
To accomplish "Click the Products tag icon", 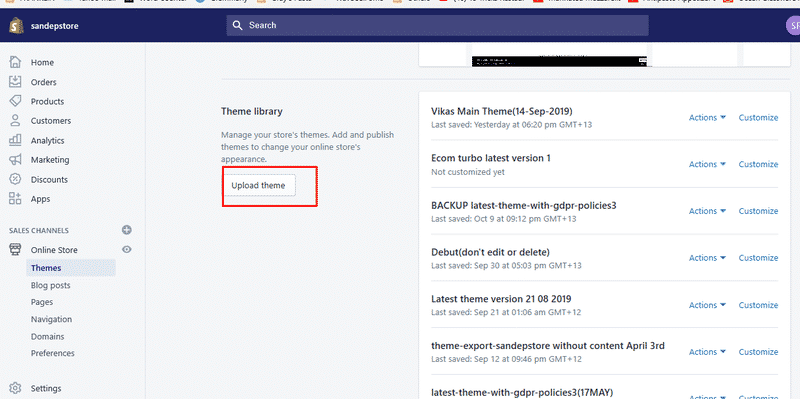I will pyautogui.click(x=15, y=101).
